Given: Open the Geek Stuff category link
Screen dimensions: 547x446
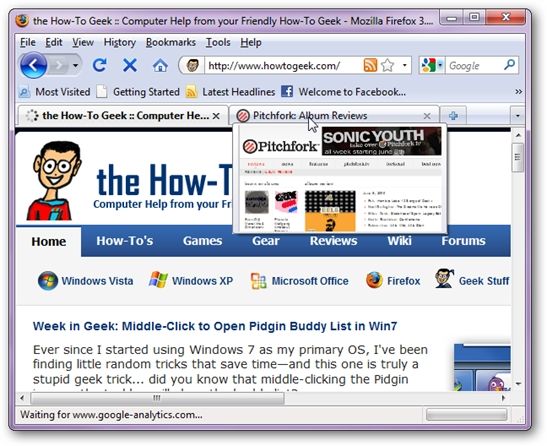Looking at the screenshot, I should [x=484, y=281].
